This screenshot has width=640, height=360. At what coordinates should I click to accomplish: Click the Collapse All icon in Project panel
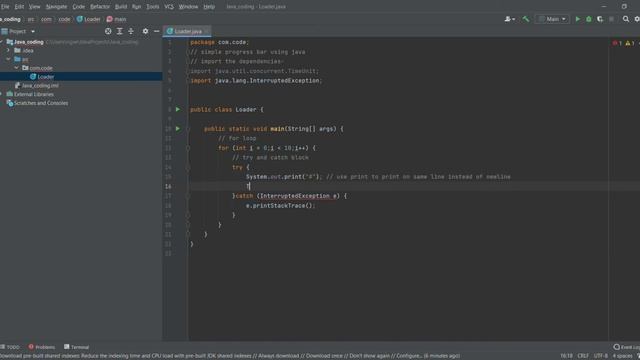point(131,31)
